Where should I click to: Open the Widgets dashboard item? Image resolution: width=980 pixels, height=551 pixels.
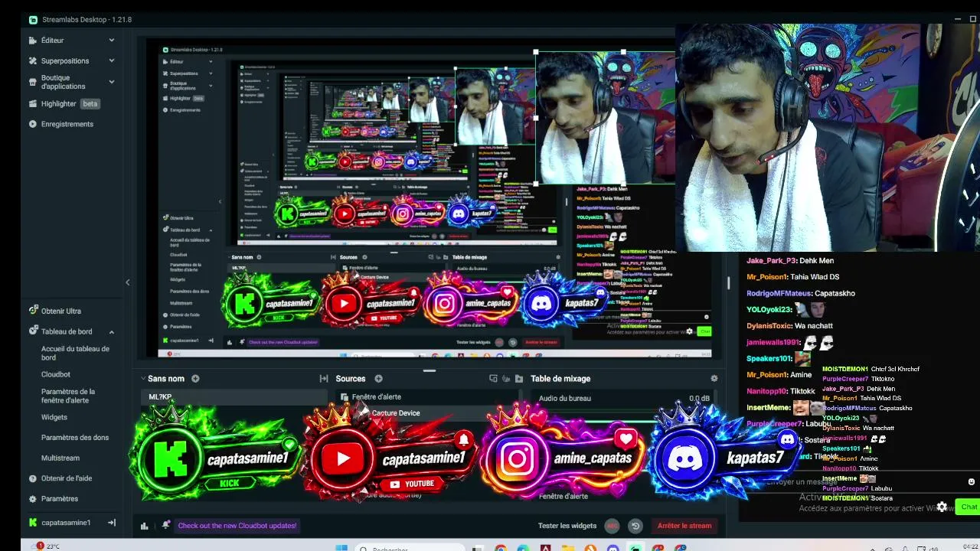tap(54, 417)
